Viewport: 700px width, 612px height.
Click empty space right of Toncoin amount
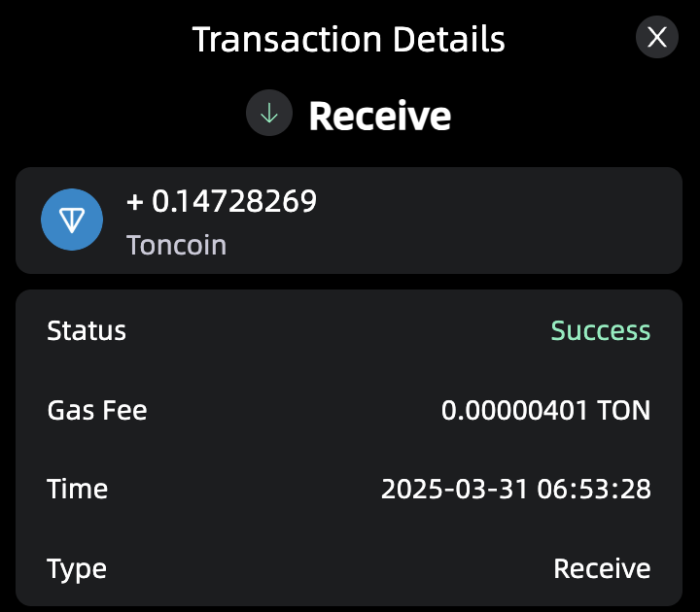(x=506, y=221)
